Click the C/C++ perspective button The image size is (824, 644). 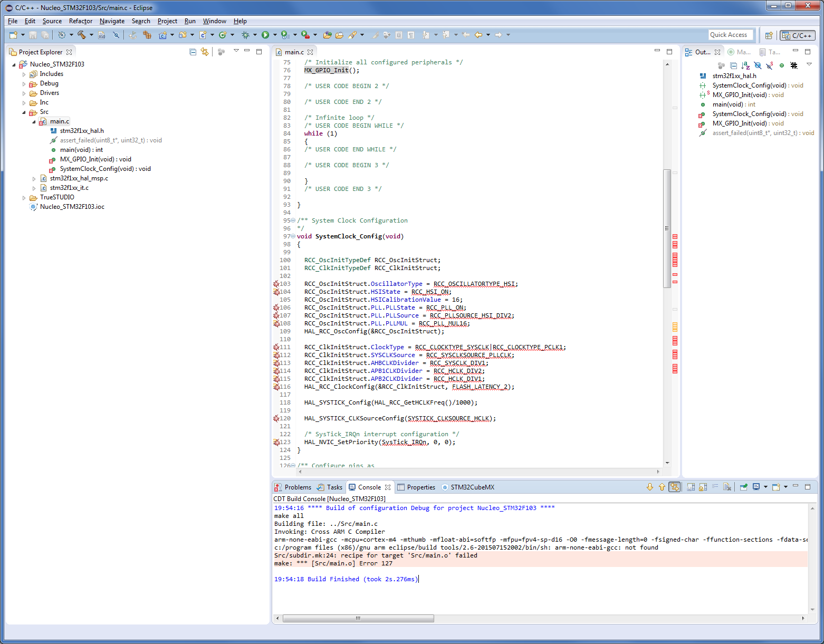coord(797,35)
